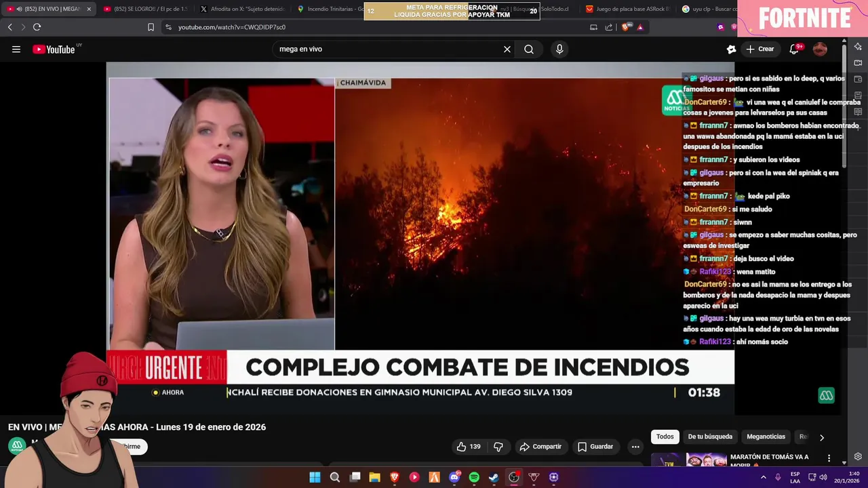Switch to 'EN VIVO | MEGAN' tab
Viewport: 868px width, 488px height.
click(47, 9)
